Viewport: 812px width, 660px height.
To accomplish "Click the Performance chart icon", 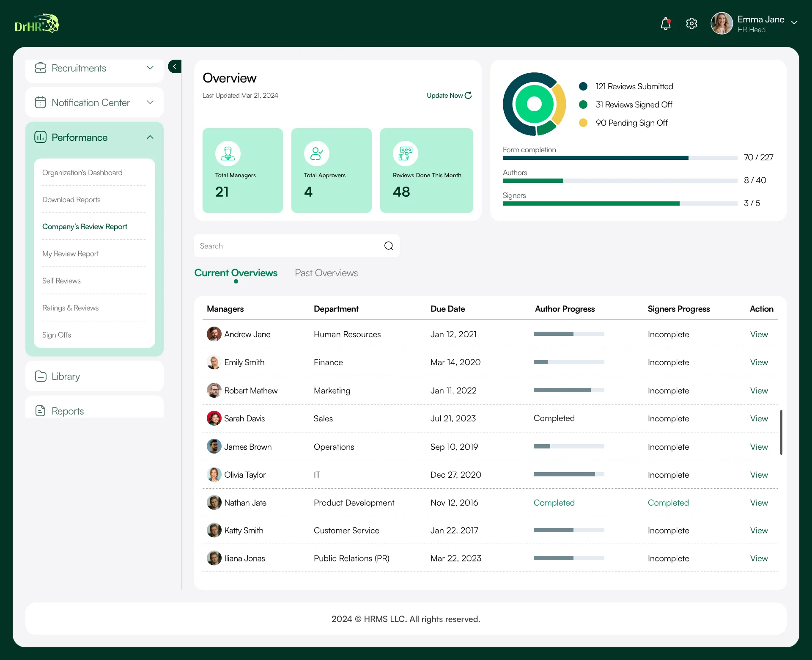I will click(41, 137).
